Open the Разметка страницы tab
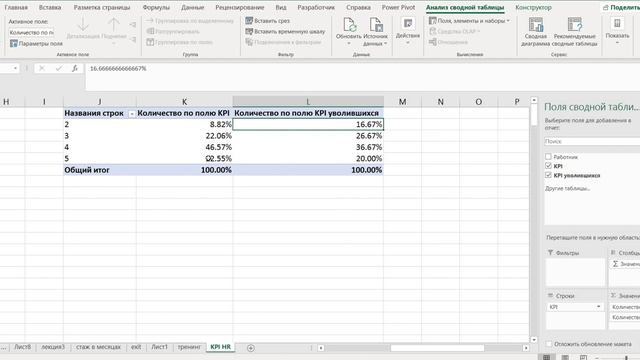This screenshot has height=360, width=640. tap(102, 7)
